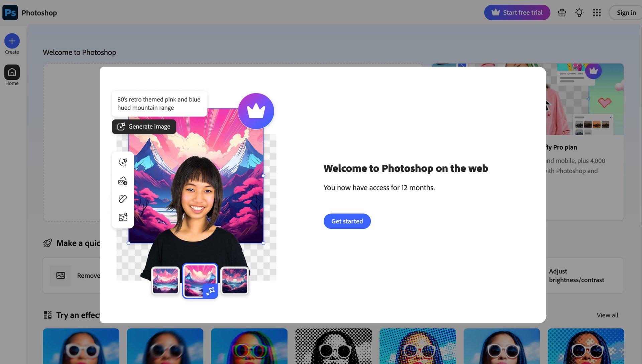Screen dimensions: 642x364
Task: Click the Sign in button
Action: (x=626, y=12)
